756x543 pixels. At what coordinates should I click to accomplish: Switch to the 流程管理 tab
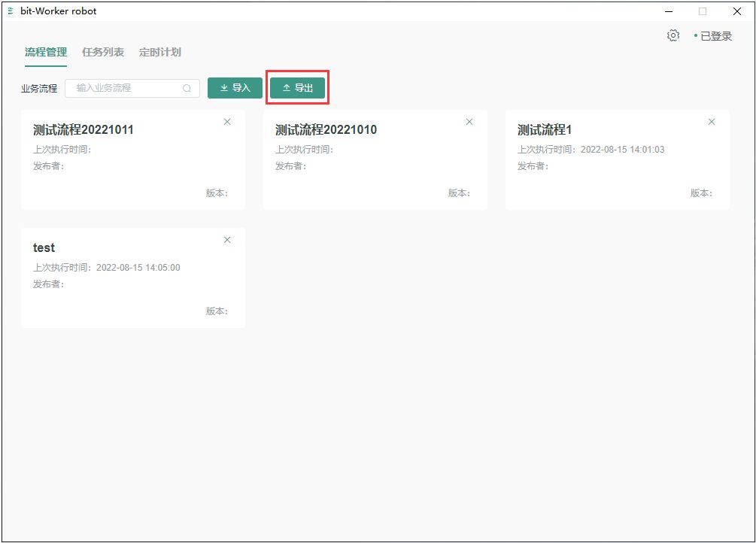click(46, 53)
